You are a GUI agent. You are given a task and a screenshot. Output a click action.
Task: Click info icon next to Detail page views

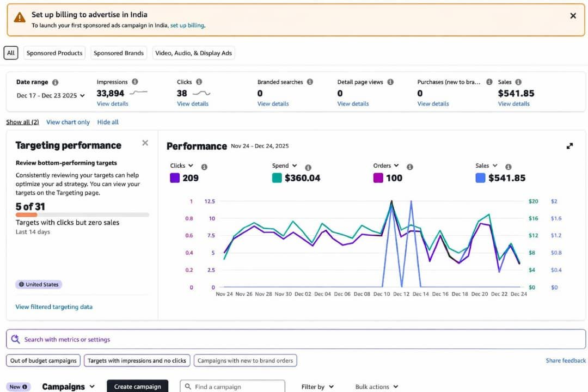390,82
